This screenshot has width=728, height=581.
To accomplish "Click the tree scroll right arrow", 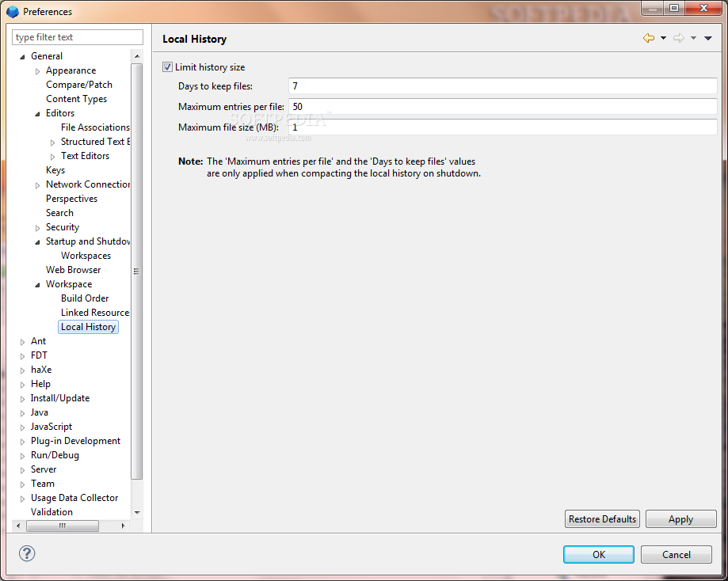I will click(123, 526).
